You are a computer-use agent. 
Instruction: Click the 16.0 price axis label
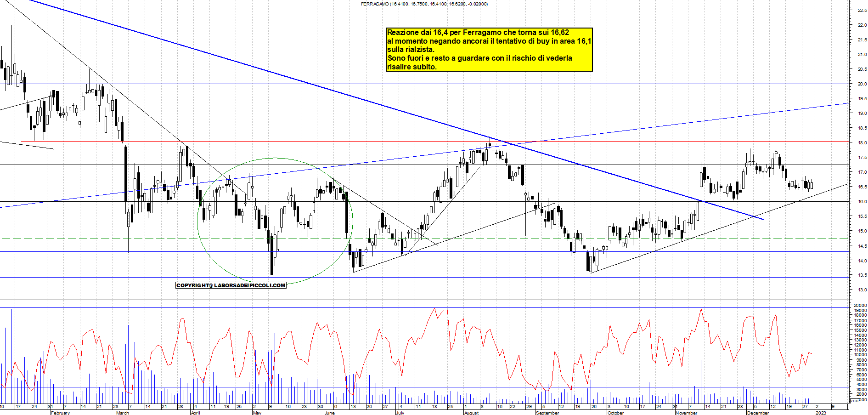click(862, 202)
